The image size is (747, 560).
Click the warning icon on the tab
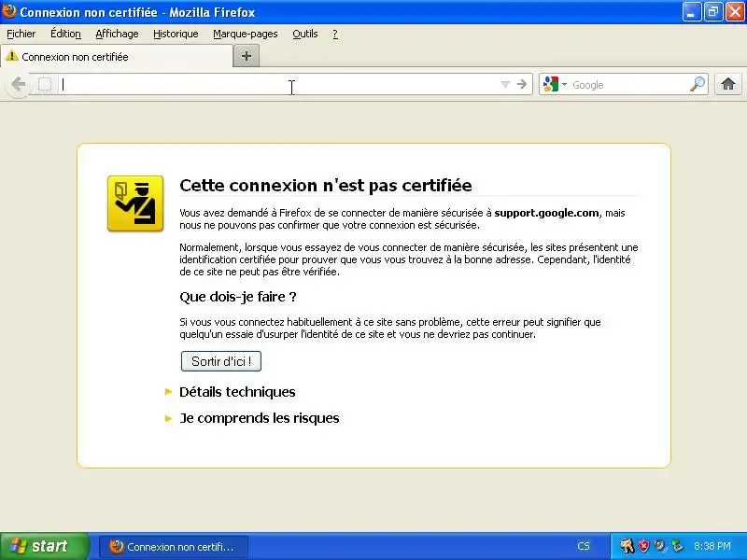point(12,56)
